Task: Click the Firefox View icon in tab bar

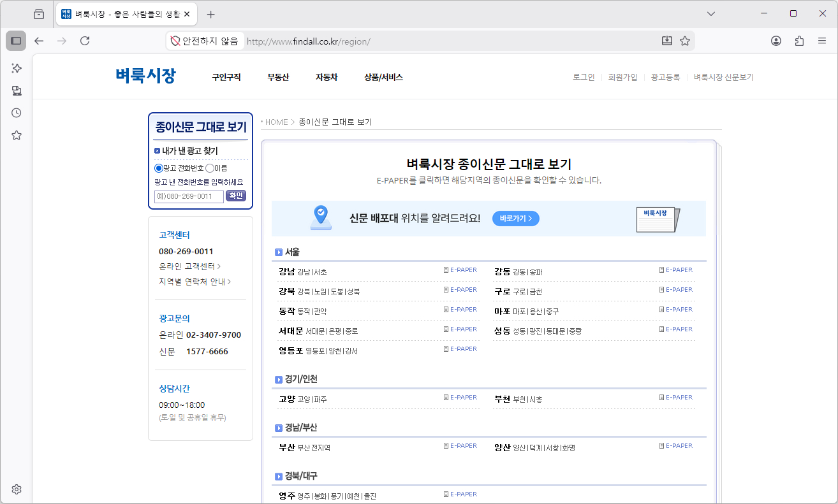Action: click(x=39, y=14)
